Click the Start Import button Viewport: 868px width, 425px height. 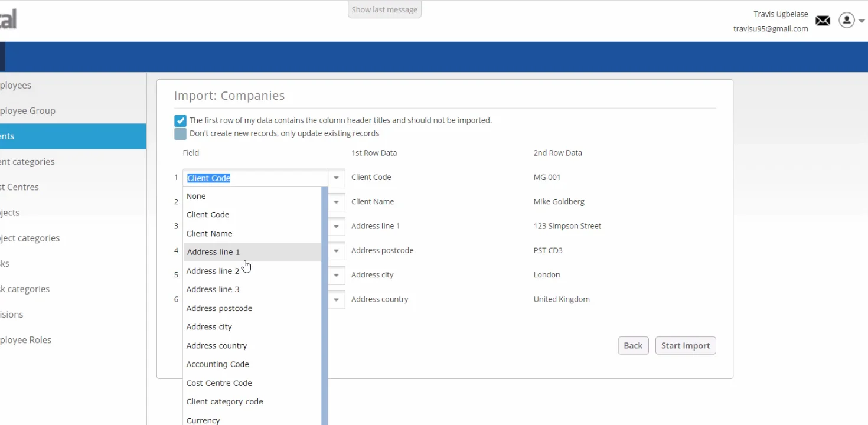coord(686,346)
